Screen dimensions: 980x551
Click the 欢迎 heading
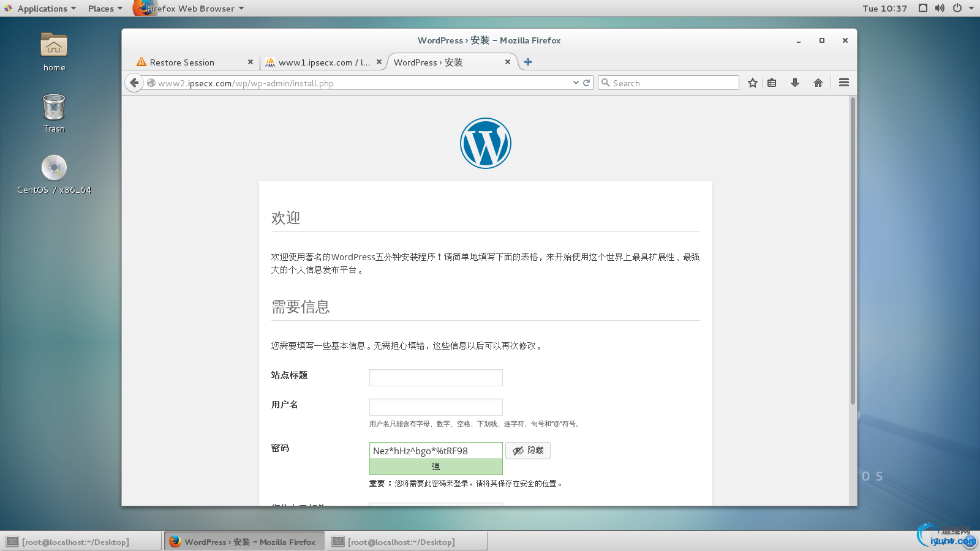tap(285, 218)
